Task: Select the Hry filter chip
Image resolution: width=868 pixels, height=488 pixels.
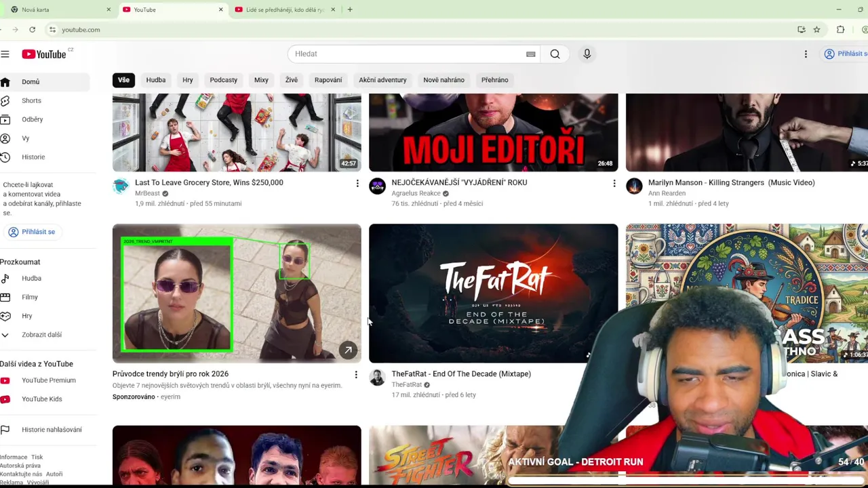Action: point(188,80)
